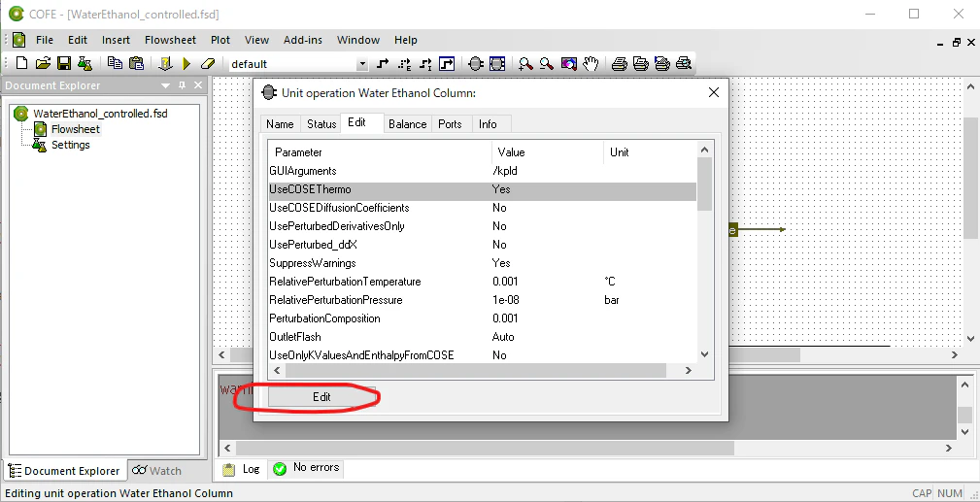
Task: Click the fourth printer icon in toolbar
Action: point(683,64)
